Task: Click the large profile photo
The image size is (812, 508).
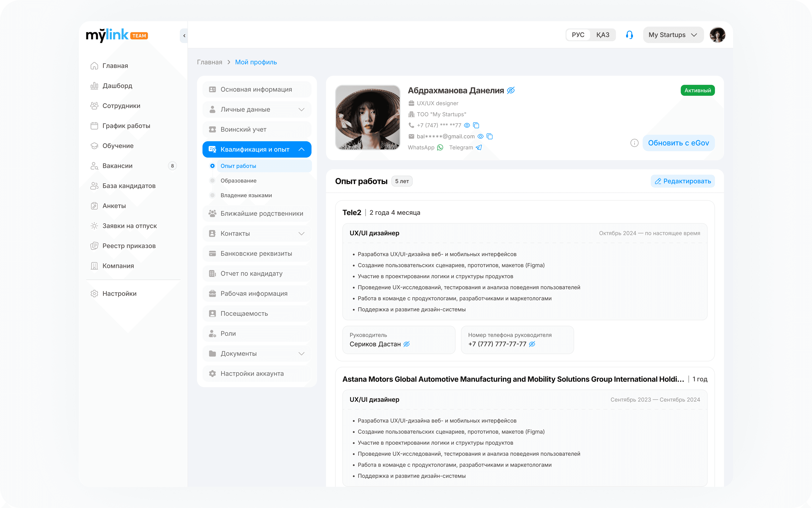Action: [368, 117]
